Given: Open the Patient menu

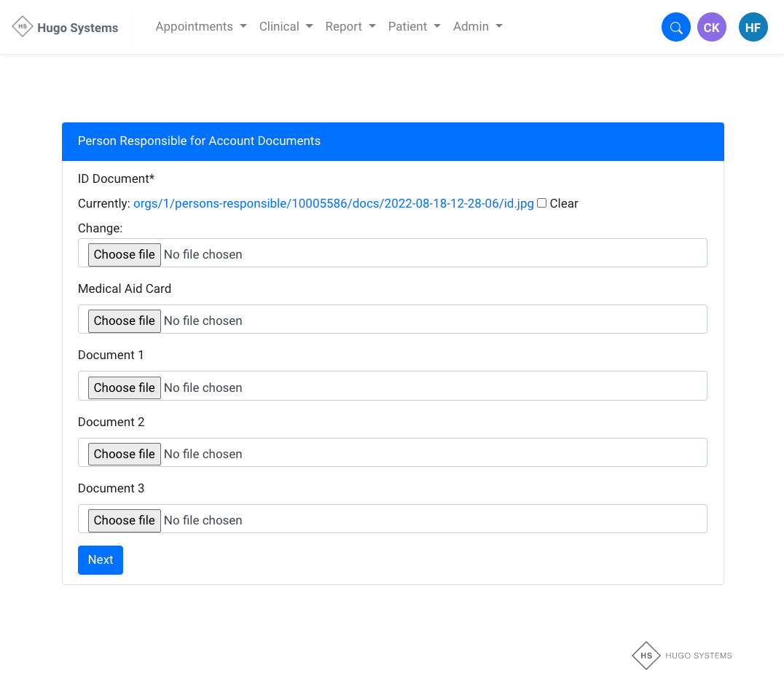Looking at the screenshot, I should tap(414, 26).
